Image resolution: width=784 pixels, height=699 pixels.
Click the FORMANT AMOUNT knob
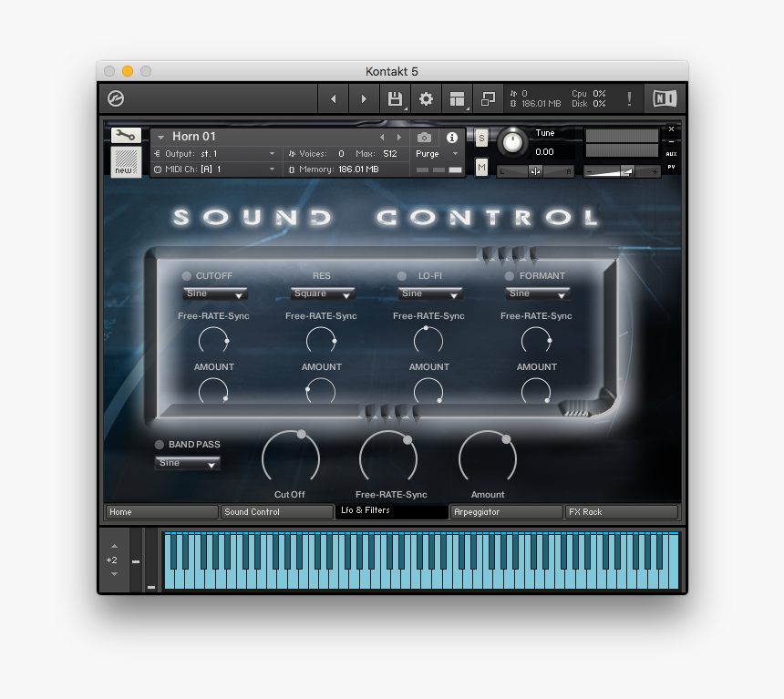pos(536,391)
